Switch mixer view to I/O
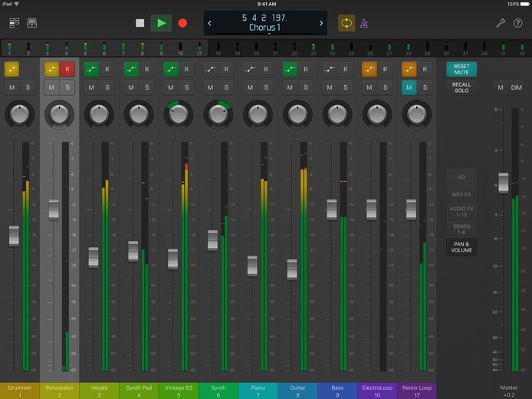The height and width of the screenshot is (399, 532). pos(461,177)
